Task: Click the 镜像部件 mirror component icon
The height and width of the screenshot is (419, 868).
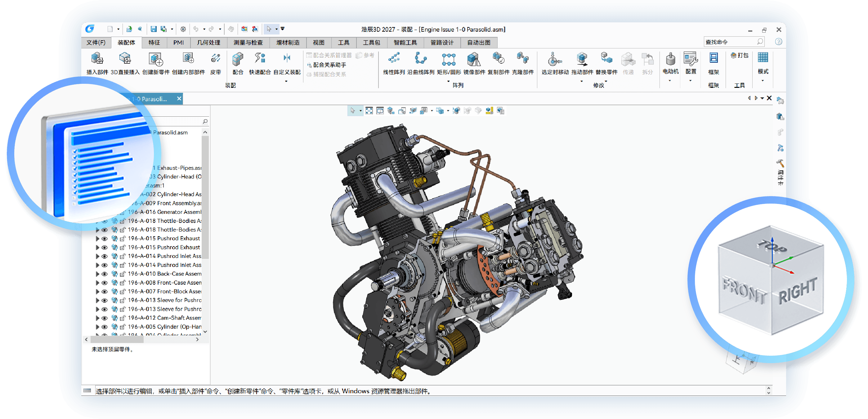Action: (x=474, y=59)
